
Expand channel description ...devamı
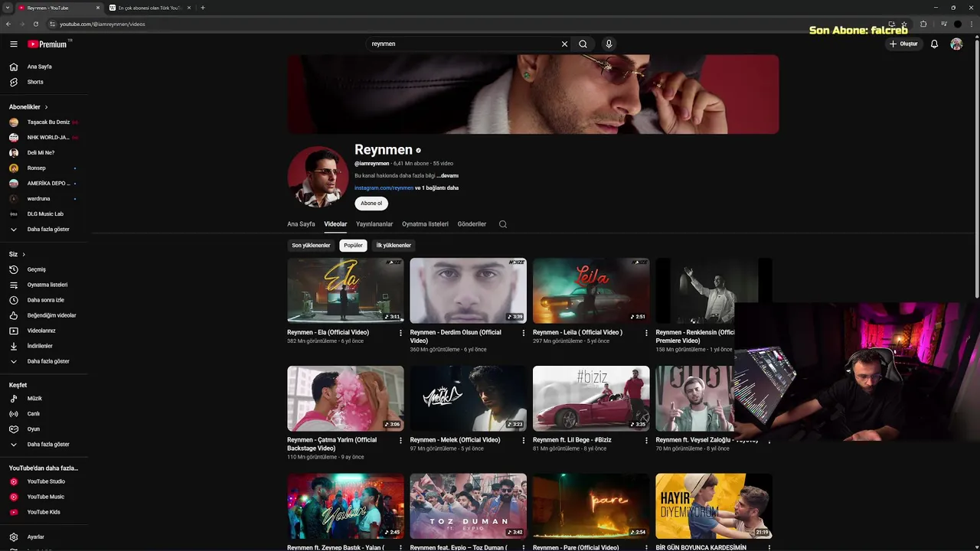(448, 176)
